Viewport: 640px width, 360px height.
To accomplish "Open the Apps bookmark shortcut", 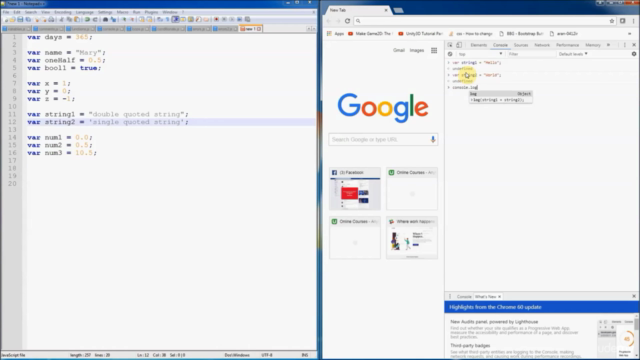I will (335, 33).
